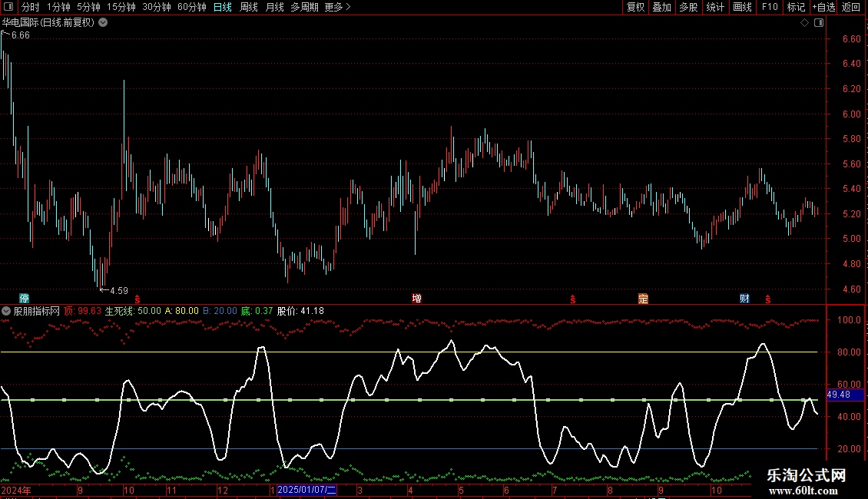868x499 pixels.
Task: Click the 49.48 value label on indicator axis
Action: pos(840,395)
